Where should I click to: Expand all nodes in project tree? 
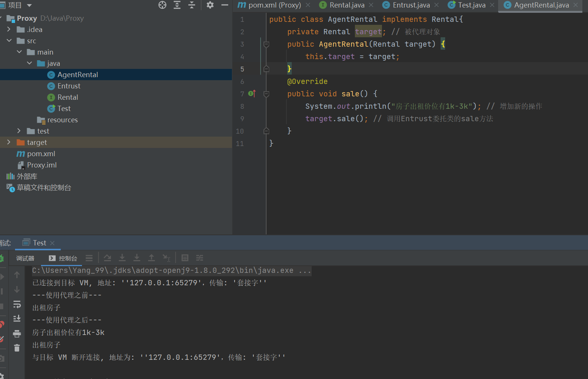[177, 5]
